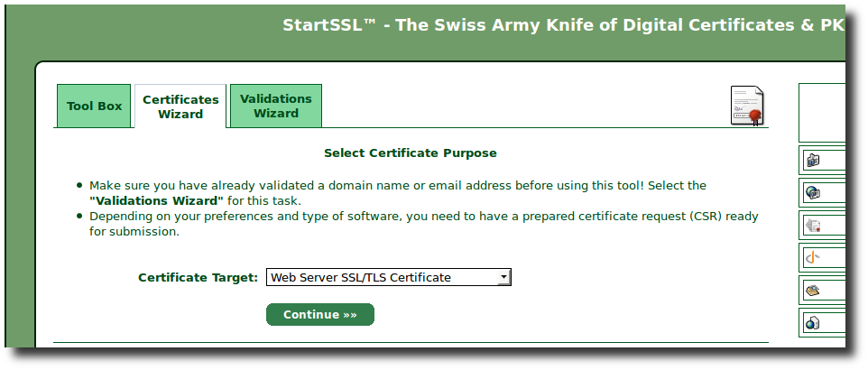Click the sidebar orange OpenID icon
The height and width of the screenshot is (370, 868).
click(812, 257)
